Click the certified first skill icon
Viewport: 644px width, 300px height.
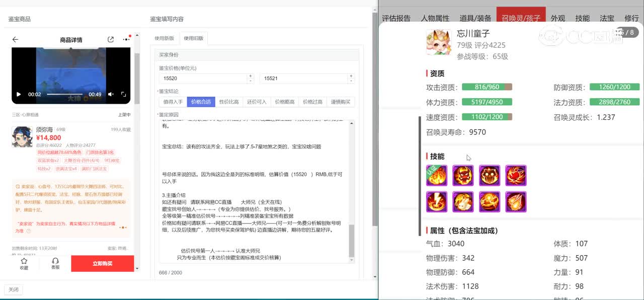tap(436, 176)
